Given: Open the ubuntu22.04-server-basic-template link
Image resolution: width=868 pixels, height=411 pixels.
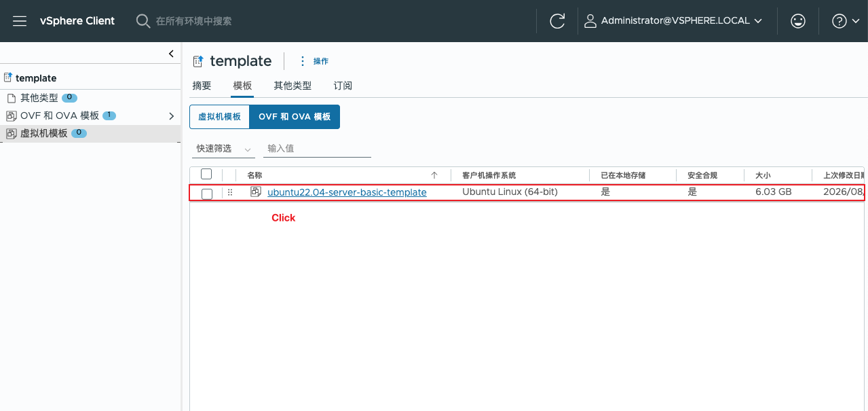Looking at the screenshot, I should click(x=347, y=192).
